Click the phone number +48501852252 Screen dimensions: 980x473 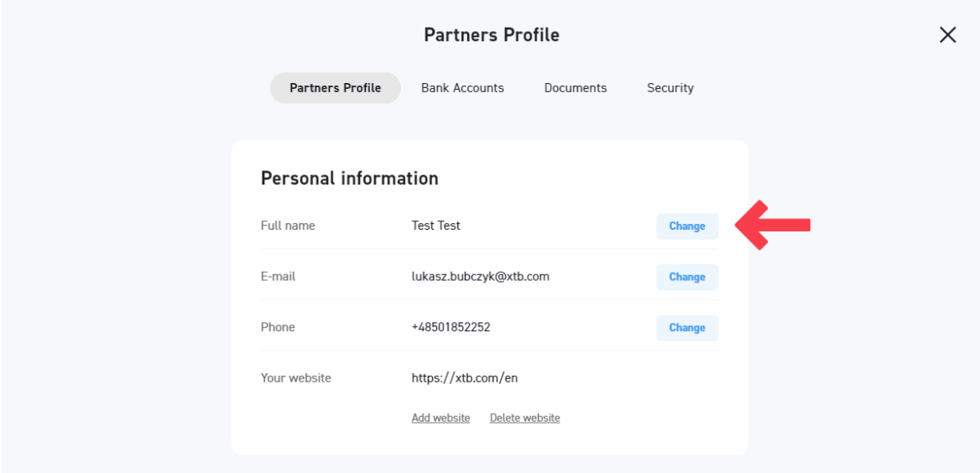[451, 327]
